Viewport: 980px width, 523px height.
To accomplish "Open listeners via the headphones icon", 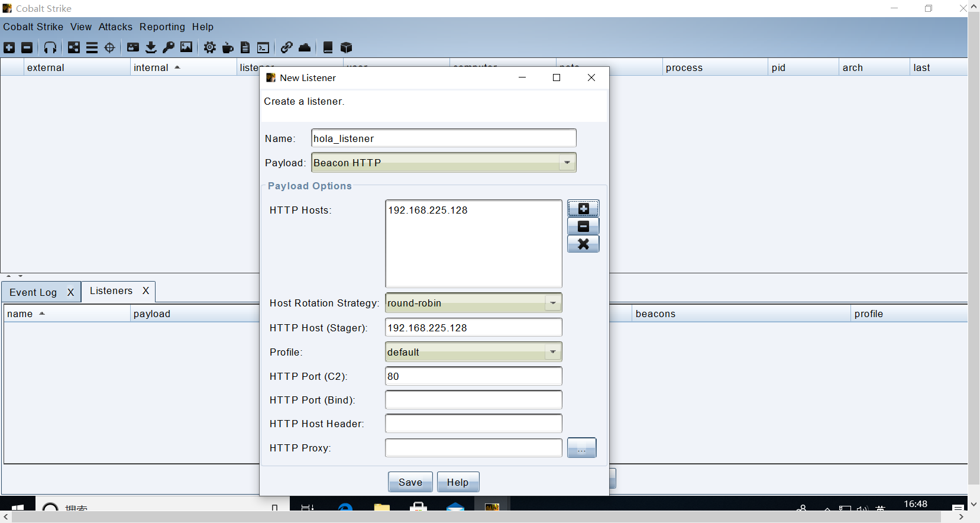I will click(x=50, y=47).
